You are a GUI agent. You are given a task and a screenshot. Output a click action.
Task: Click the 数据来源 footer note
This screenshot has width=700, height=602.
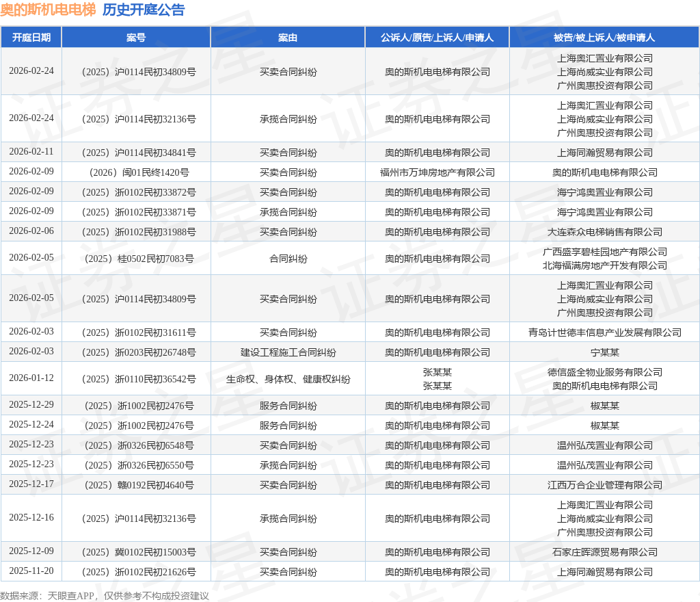click(105, 596)
